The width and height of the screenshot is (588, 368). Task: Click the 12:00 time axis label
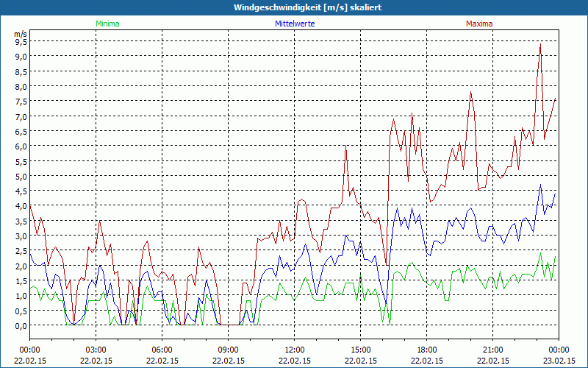coord(295,350)
